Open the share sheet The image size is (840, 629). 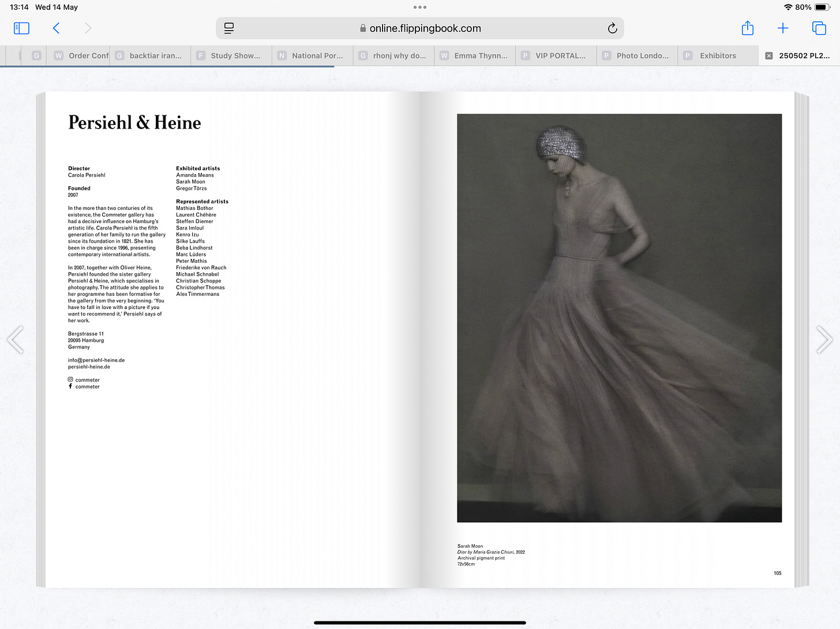pyautogui.click(x=748, y=28)
